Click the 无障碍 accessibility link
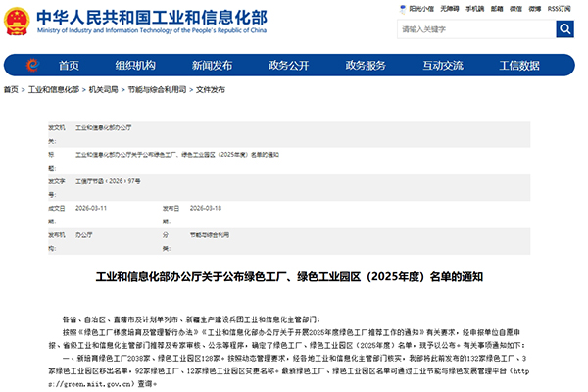Screen dimensions: 588x392 [450, 8]
